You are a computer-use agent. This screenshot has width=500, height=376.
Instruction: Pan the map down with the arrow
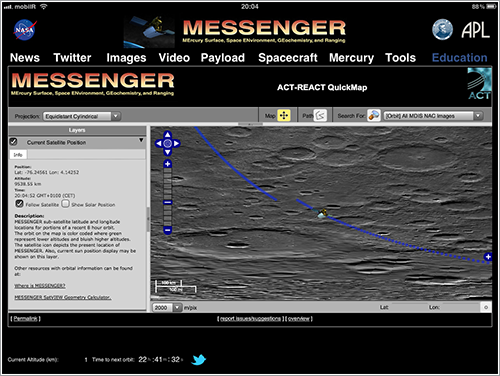(x=168, y=152)
